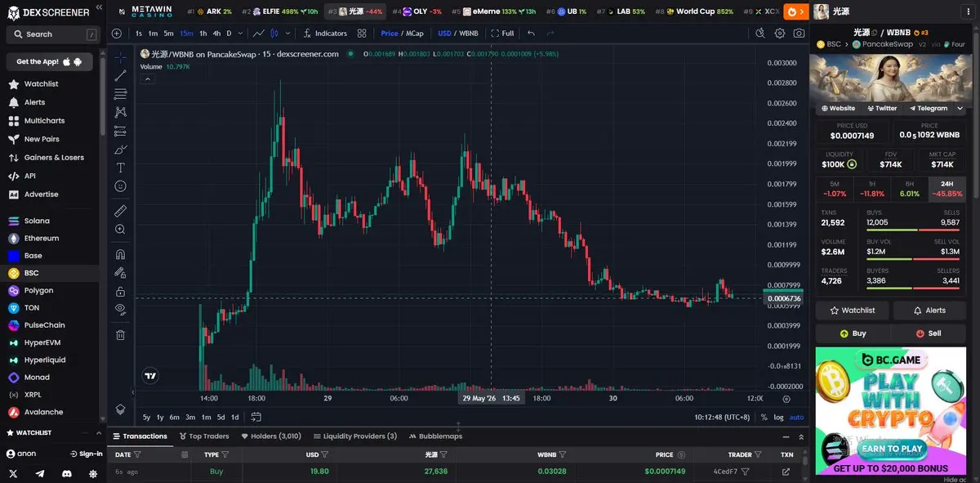Take a chart snapshot with camera icon
The width and height of the screenshot is (980, 483).
pos(799,34)
